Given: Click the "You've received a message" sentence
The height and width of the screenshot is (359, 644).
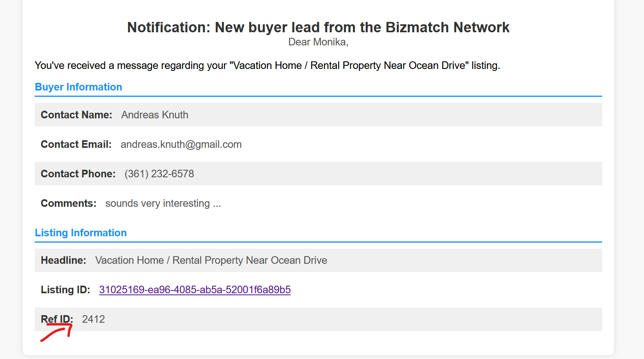Looking at the screenshot, I should [267, 66].
